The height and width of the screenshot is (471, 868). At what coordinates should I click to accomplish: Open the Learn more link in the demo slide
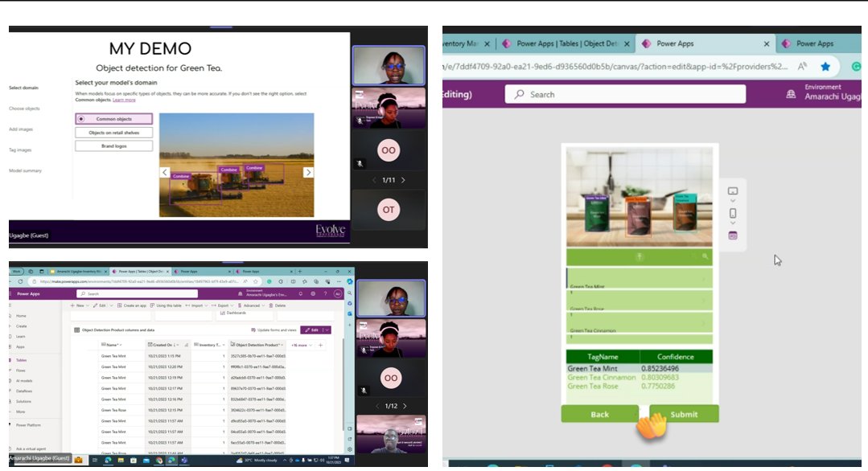(124, 100)
